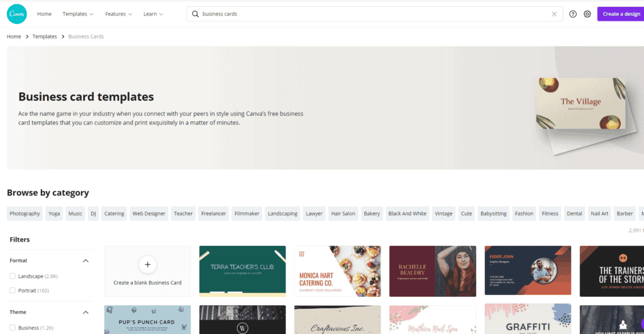
Task: Check the Business theme checkbox
Action: pos(13,328)
